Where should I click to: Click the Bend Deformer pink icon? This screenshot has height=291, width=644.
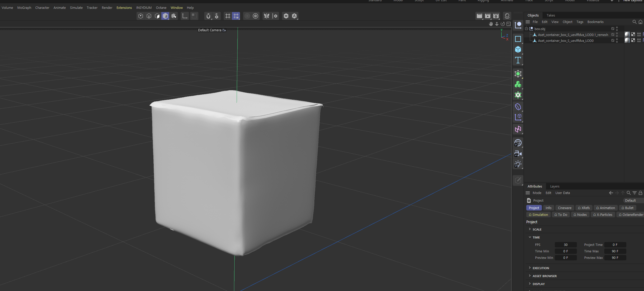(x=518, y=129)
